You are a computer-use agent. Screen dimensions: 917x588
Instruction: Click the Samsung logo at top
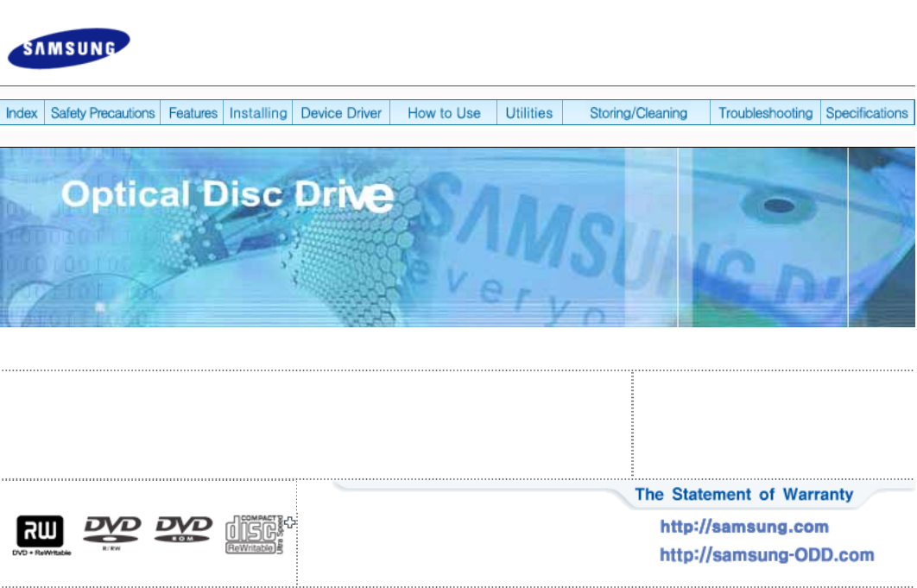click(68, 48)
